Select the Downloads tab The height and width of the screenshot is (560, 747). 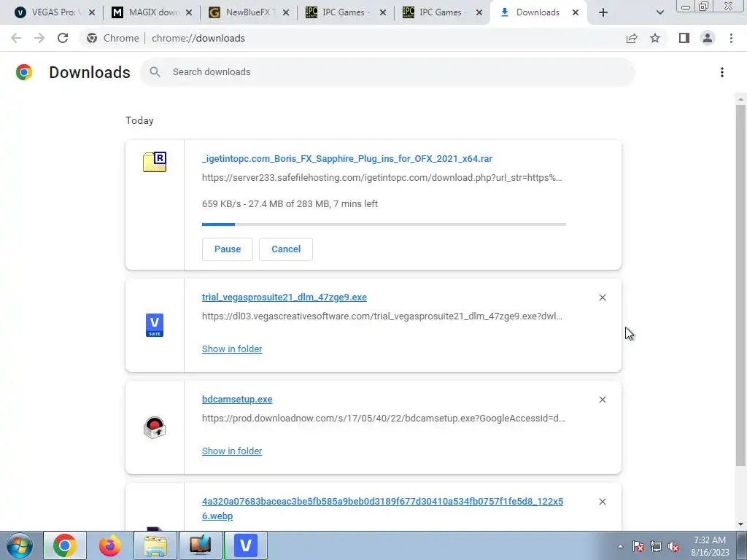(538, 12)
